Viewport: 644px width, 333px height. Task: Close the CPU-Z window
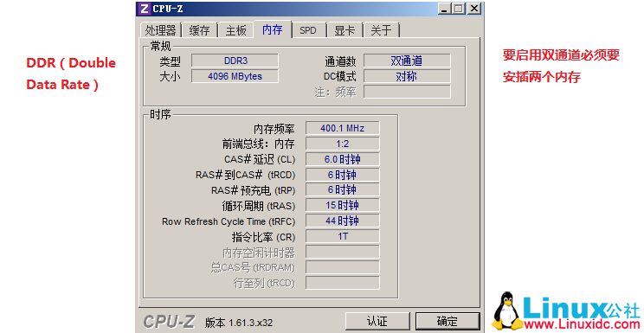tap(474, 9)
